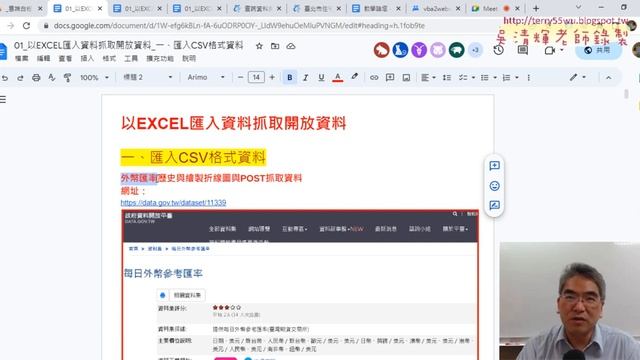
Task: Open editing mode pencil dropdown
Action: click(578, 77)
